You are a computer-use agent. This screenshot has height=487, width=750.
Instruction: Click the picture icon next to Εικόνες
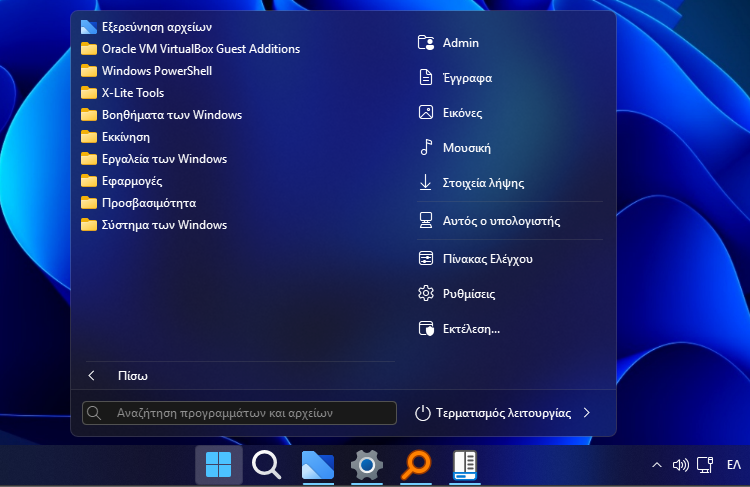pos(426,112)
